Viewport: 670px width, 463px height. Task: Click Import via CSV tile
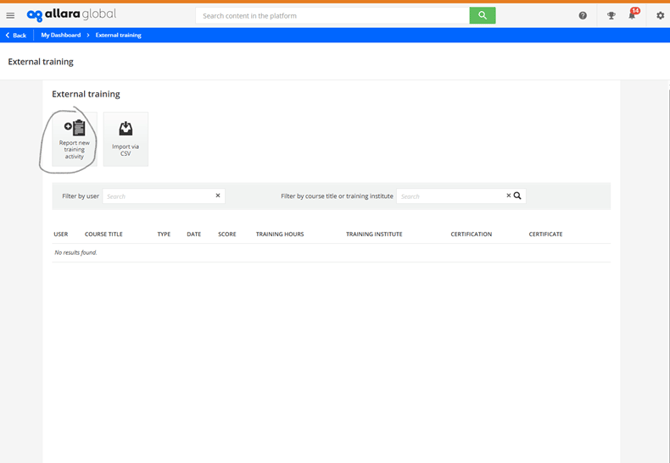tap(126, 139)
